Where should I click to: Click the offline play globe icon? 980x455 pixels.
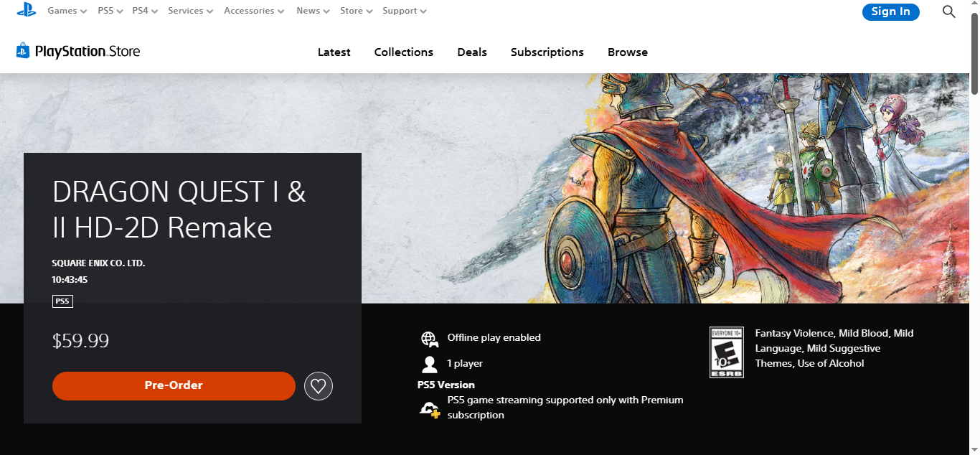tap(429, 339)
